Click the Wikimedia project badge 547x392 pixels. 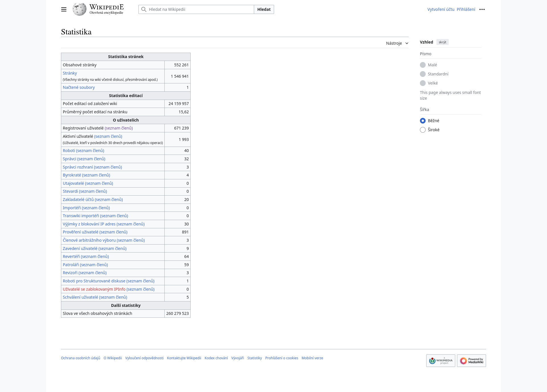click(x=440, y=361)
